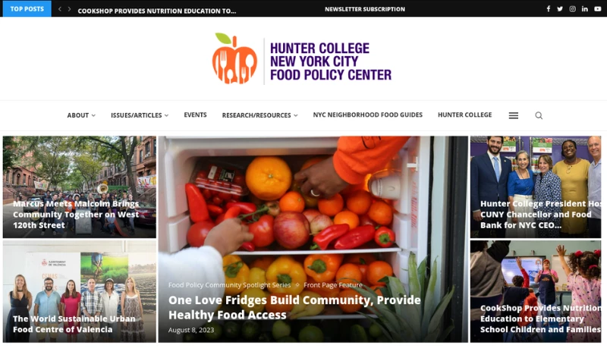Click the Hunter College Food Policy Center logo

(x=301, y=58)
